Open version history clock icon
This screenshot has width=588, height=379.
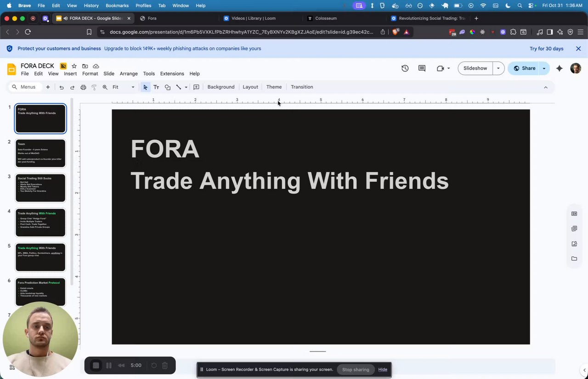coord(405,68)
